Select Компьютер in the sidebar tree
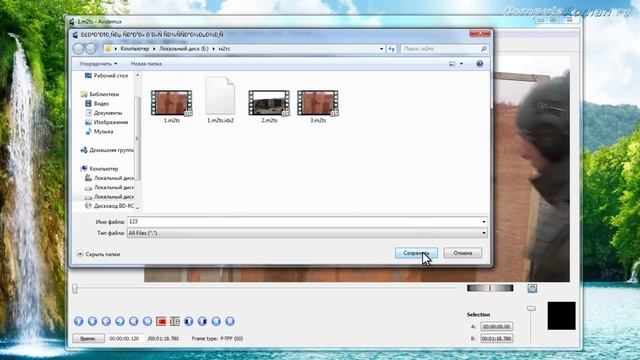640x360 pixels. [x=99, y=169]
